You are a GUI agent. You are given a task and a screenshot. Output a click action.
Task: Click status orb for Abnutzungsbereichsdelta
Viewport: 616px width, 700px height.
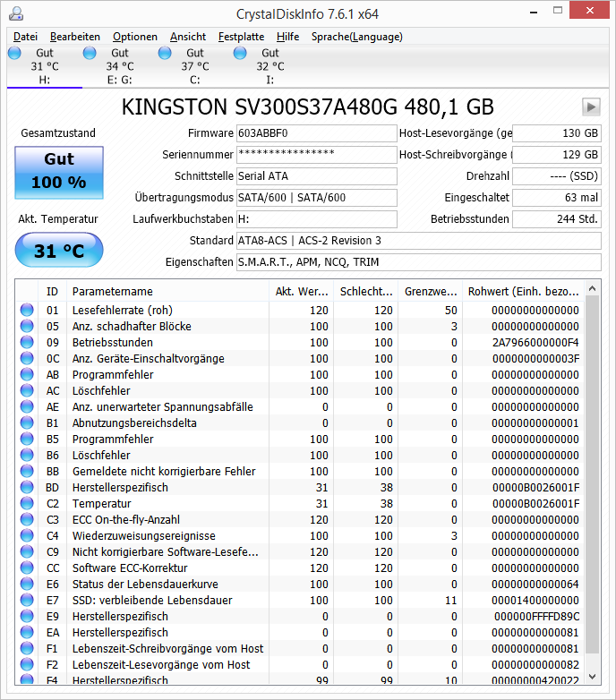[x=27, y=423]
